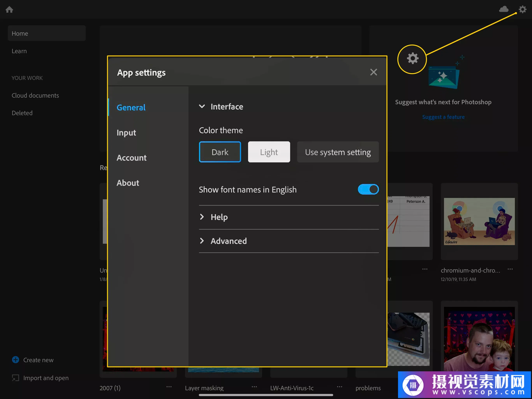Open more options for the Peterson A. spreadsheet document
This screenshot has width=532, height=399.
click(x=425, y=269)
